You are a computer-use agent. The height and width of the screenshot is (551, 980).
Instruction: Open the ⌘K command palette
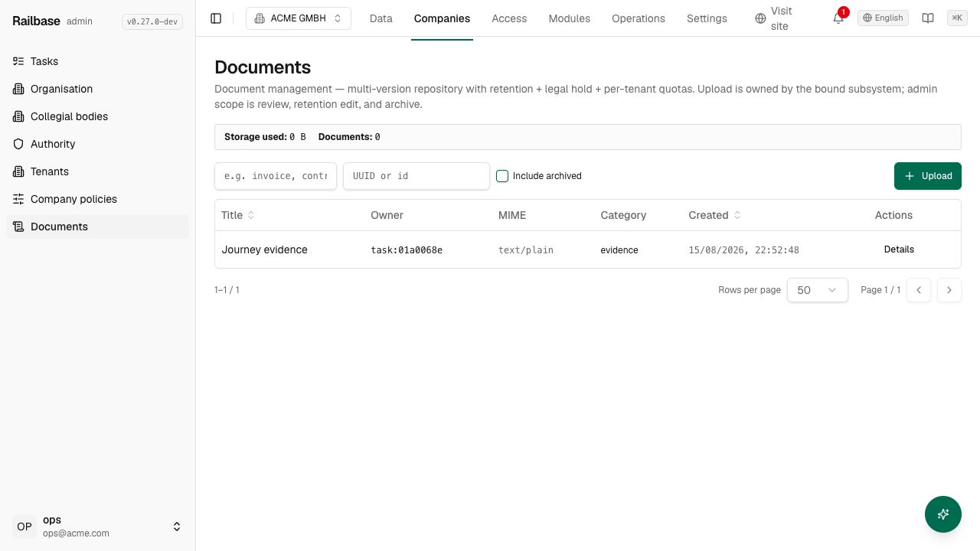point(957,18)
